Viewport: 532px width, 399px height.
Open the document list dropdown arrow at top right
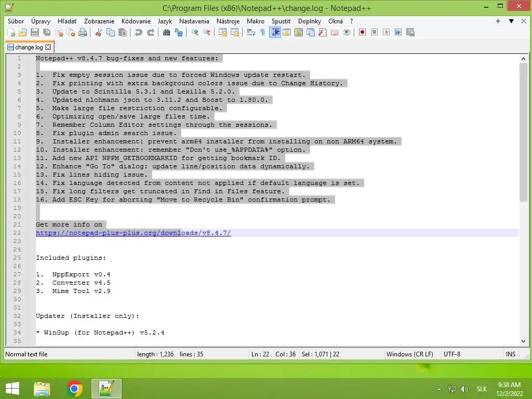click(511, 21)
